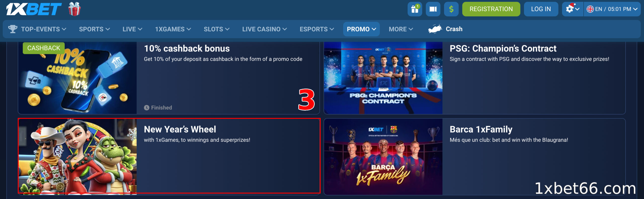
Task: Expand the language and time selector EN
Action: tap(612, 9)
